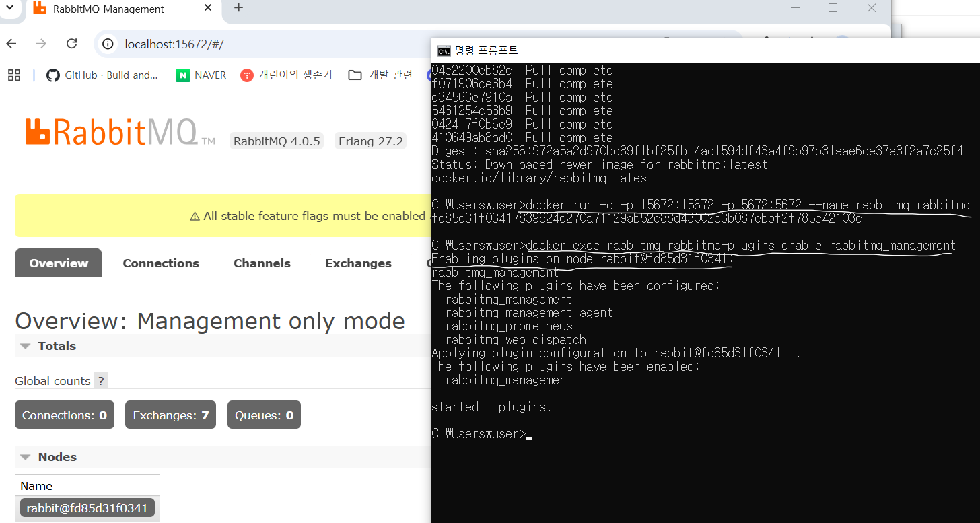980x523 pixels.
Task: Open the NAVER bookmark
Action: 201,75
